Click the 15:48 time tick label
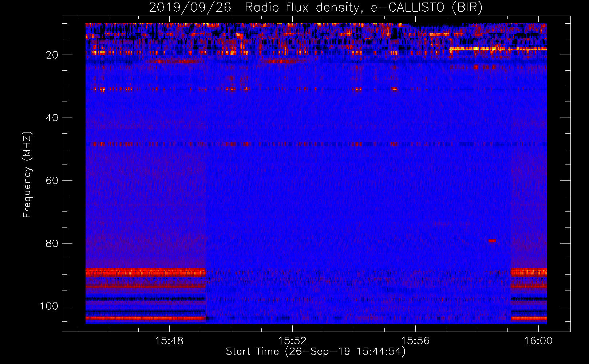Viewport: 589px width, 364px height. (169, 341)
